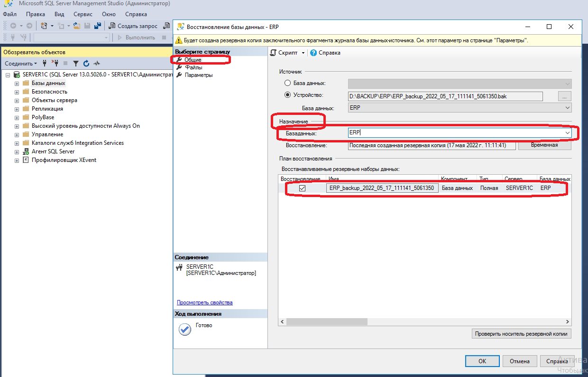Click the stop square icon in Object Explorer toolbar
Viewport: 588px width, 377px height.
click(x=65, y=63)
